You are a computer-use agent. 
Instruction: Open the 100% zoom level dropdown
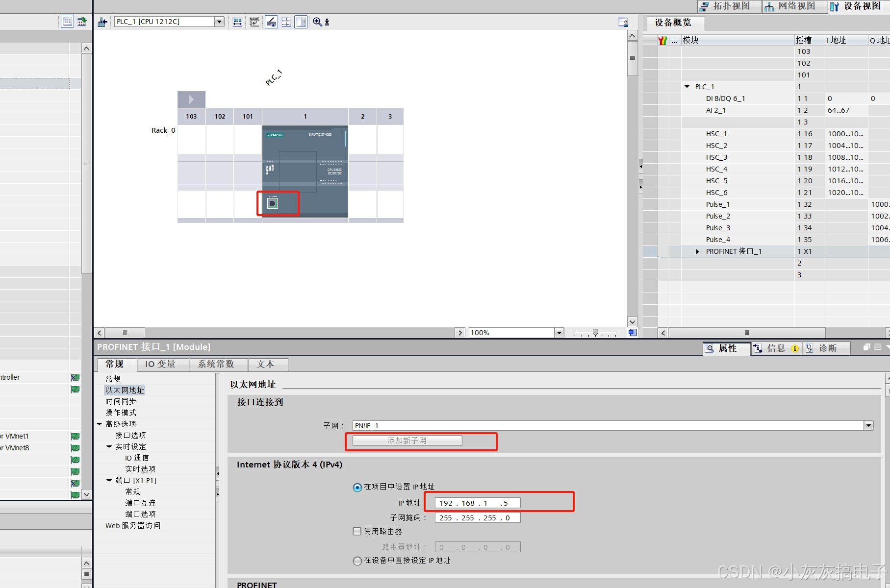click(559, 333)
